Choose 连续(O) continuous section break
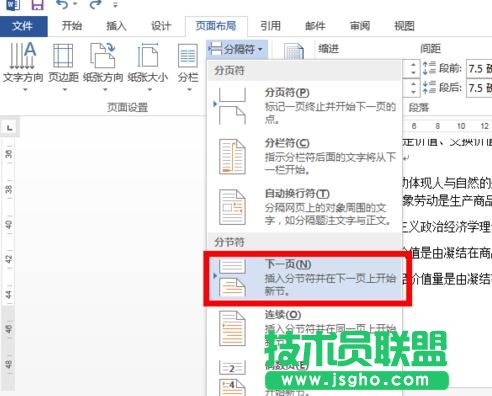 [x=304, y=328]
